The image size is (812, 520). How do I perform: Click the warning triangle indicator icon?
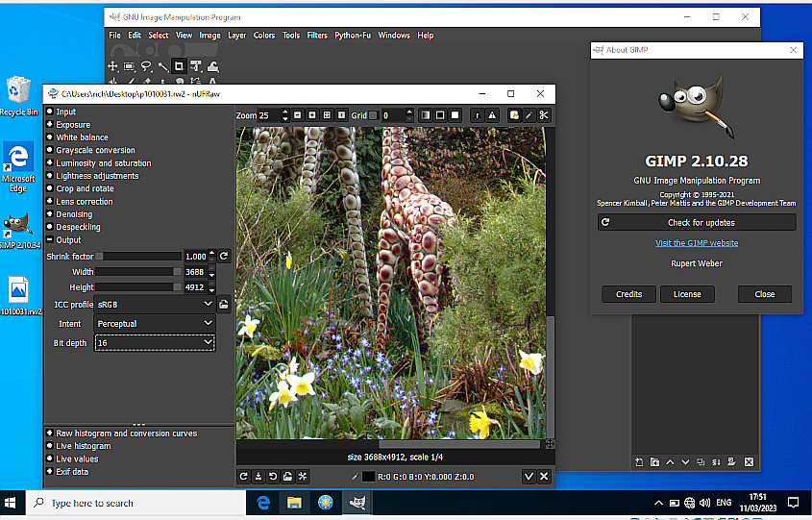pos(492,115)
